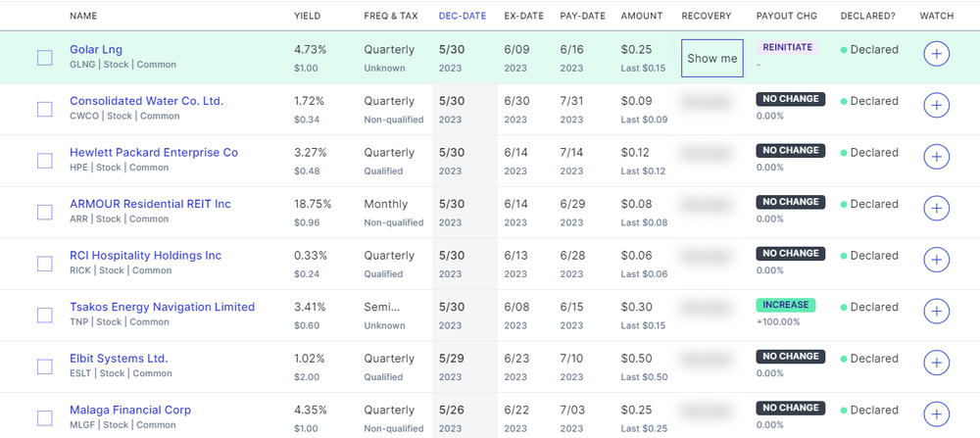Click the 6/23 ex-date cell
The width and height of the screenshot is (980, 438).
pyautogui.click(x=516, y=359)
